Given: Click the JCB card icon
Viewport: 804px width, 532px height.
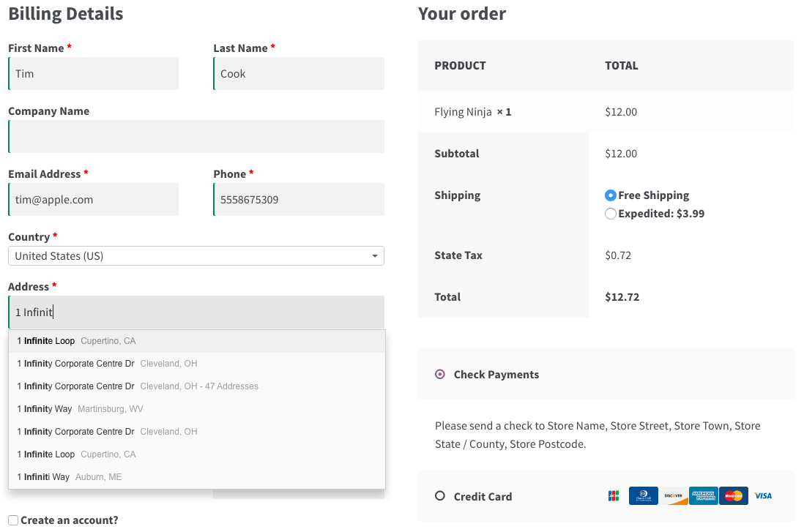Looking at the screenshot, I should 614,495.
